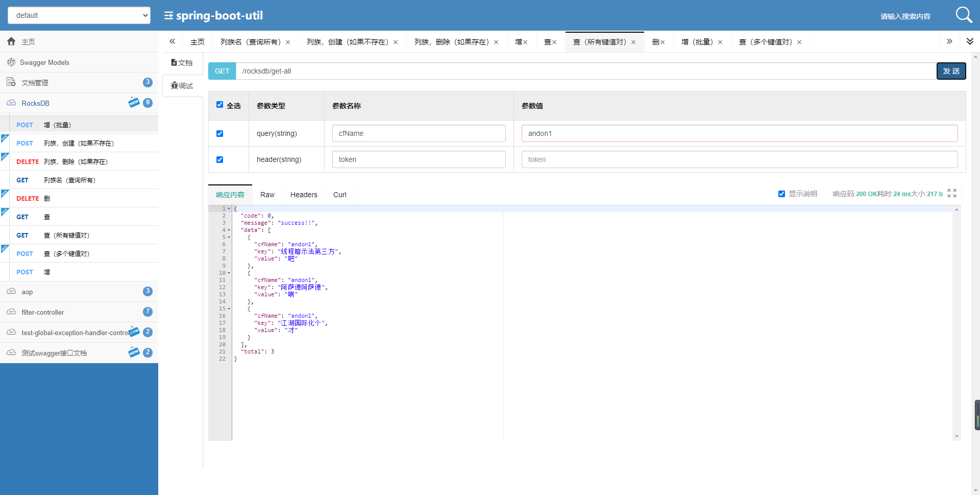Open tab options double-down arrow
The image size is (980, 495).
(970, 41)
